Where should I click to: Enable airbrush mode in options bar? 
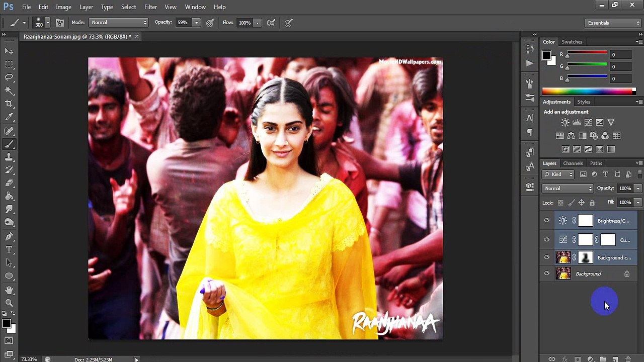click(271, 23)
